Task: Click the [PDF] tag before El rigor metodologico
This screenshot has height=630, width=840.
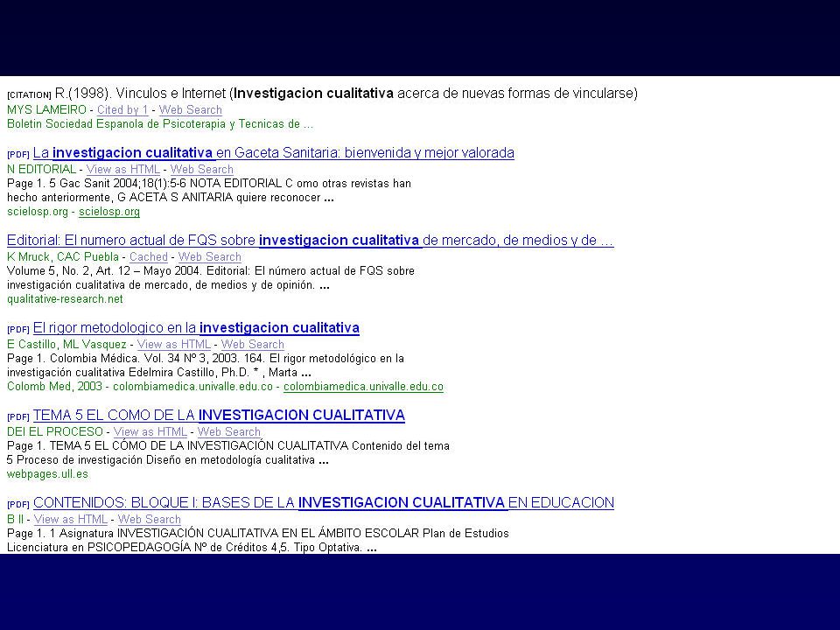Action: (x=18, y=330)
